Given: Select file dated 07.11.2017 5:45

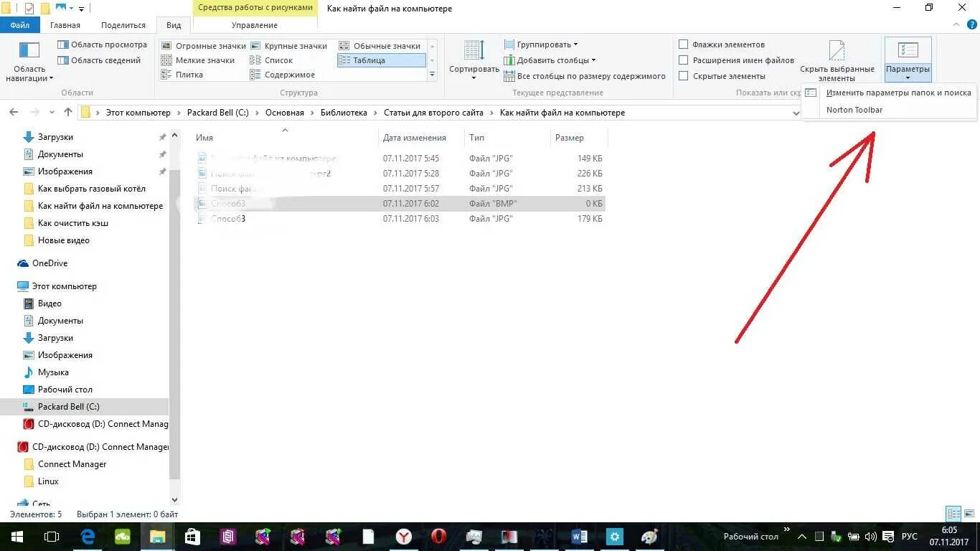Looking at the screenshot, I should [x=400, y=158].
